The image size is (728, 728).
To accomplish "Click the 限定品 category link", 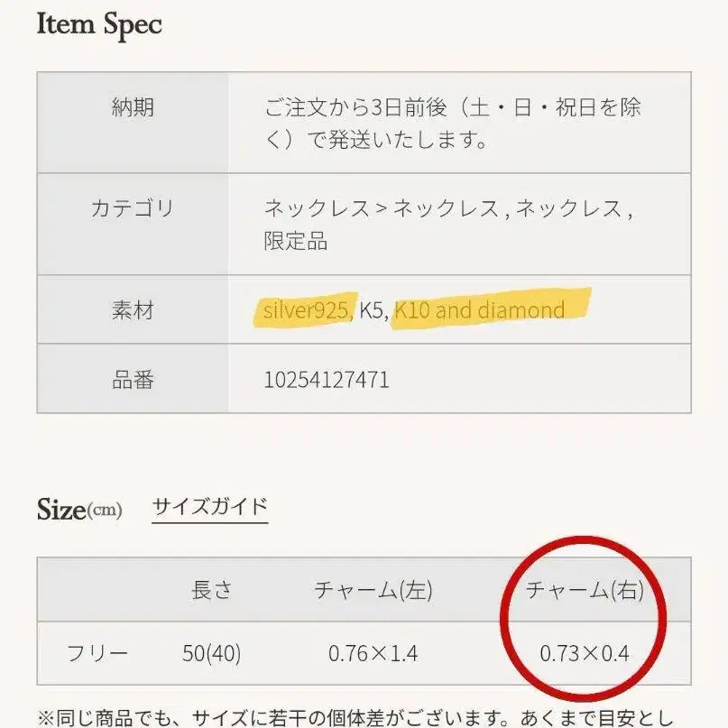I will [295, 241].
